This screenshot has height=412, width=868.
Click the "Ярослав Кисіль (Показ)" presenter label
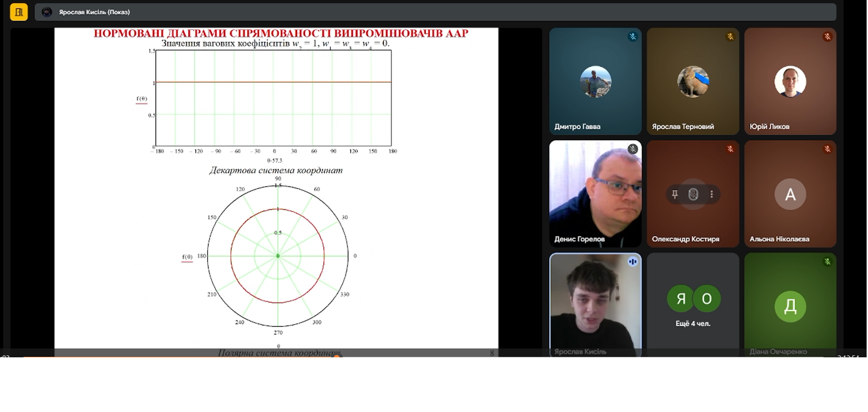click(x=94, y=12)
